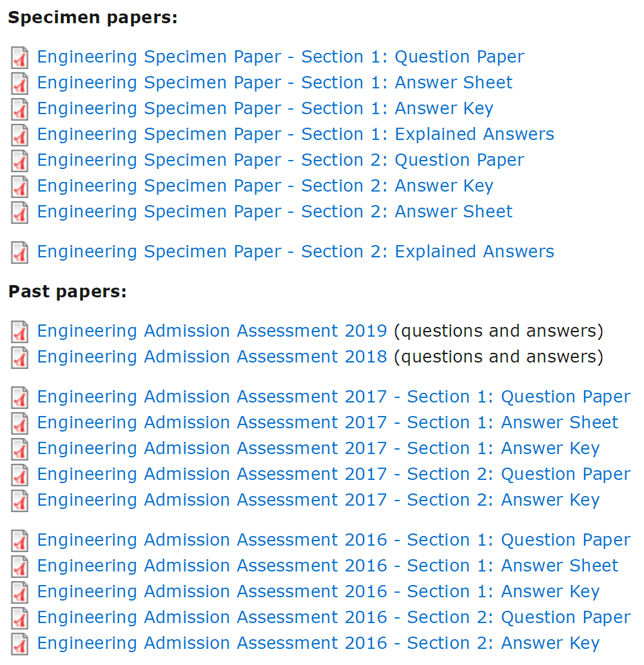Screen dimensions: 644x665
Task: Click PDF icon beside Engineering Admission Assessment 2019
Action: point(20,332)
